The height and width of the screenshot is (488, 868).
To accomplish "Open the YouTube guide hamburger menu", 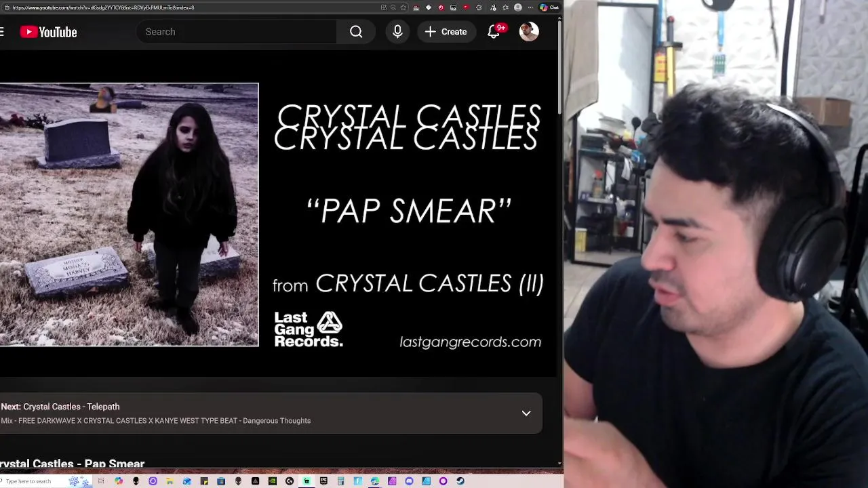I will pyautogui.click(x=2, y=32).
